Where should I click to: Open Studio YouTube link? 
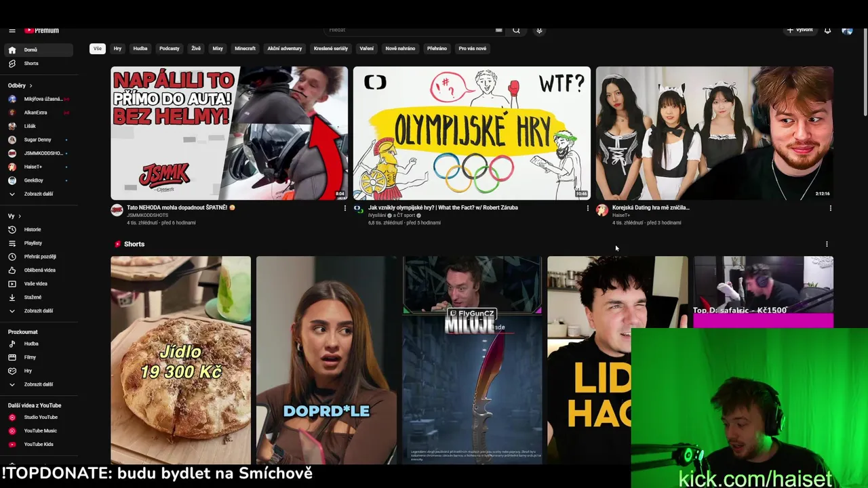38,417
